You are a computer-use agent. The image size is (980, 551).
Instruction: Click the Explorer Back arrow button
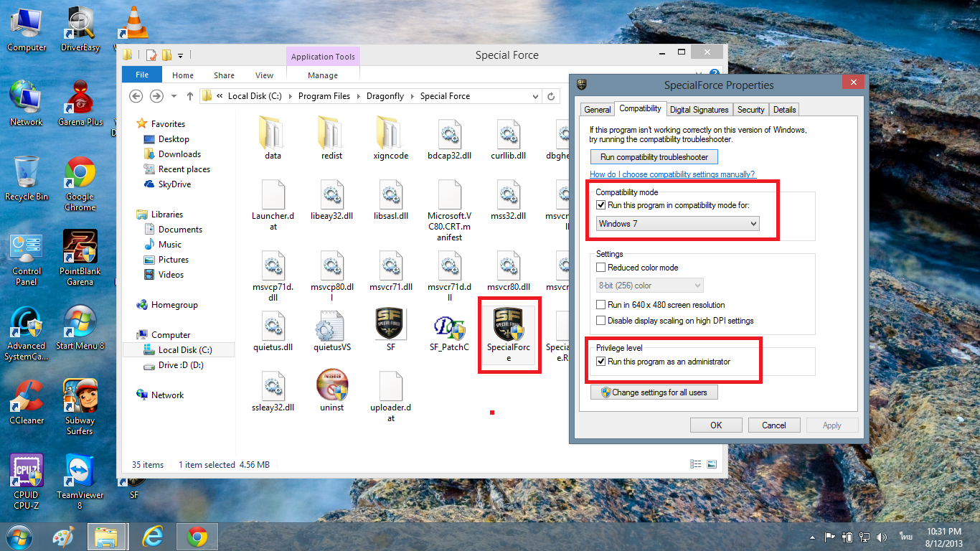tap(136, 96)
